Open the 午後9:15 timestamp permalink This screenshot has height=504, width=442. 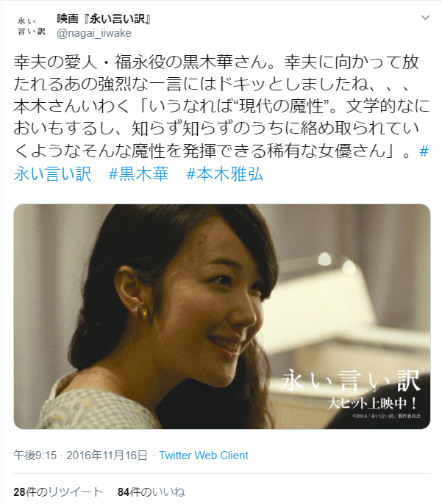[35, 456]
